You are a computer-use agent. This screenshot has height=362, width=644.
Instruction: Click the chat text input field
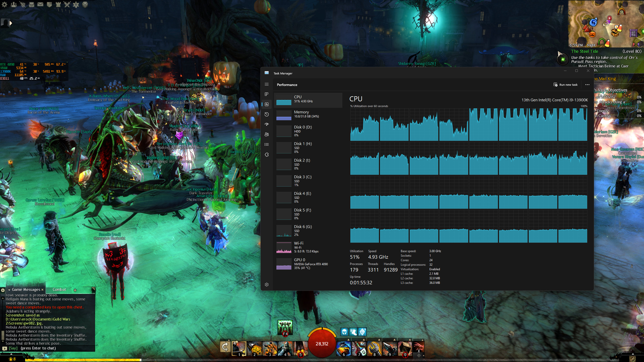(x=57, y=348)
